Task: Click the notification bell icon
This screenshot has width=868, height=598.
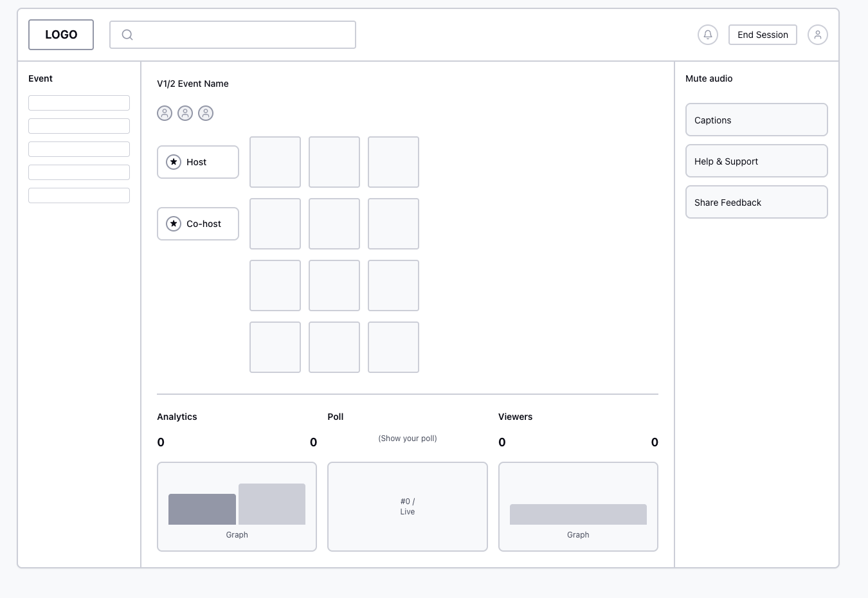Action: 707,35
